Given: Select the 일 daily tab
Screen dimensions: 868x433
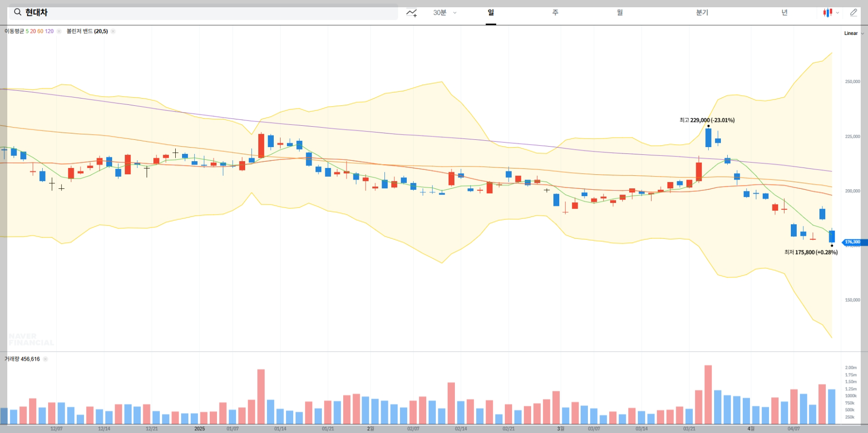Looking at the screenshot, I should (x=491, y=13).
